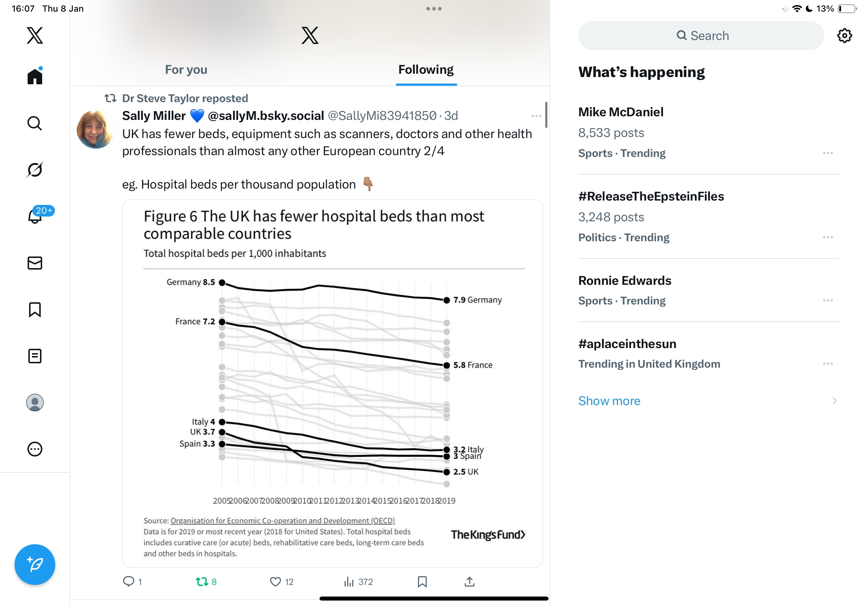
Task: Click the feed scrollbar indicator
Action: [x=546, y=114]
